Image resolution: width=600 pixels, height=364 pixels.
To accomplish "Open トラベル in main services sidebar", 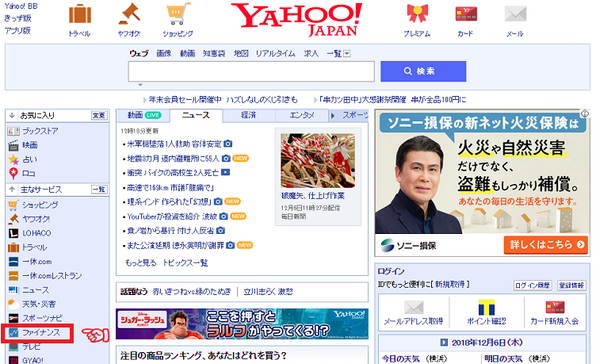I will pos(34,247).
